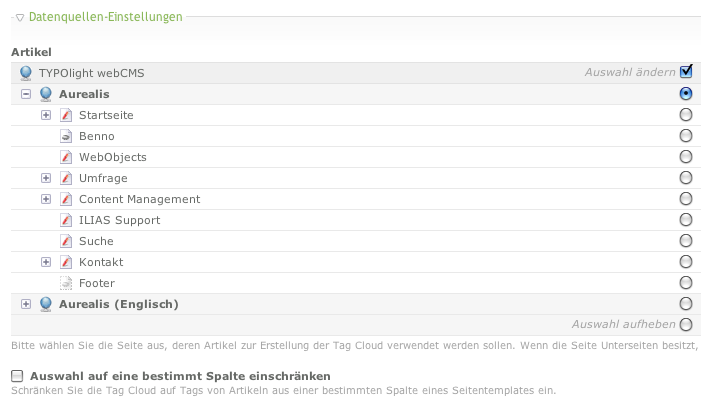Choose the Umfrage page radio button
The width and height of the screenshot is (715, 409).
click(686, 178)
